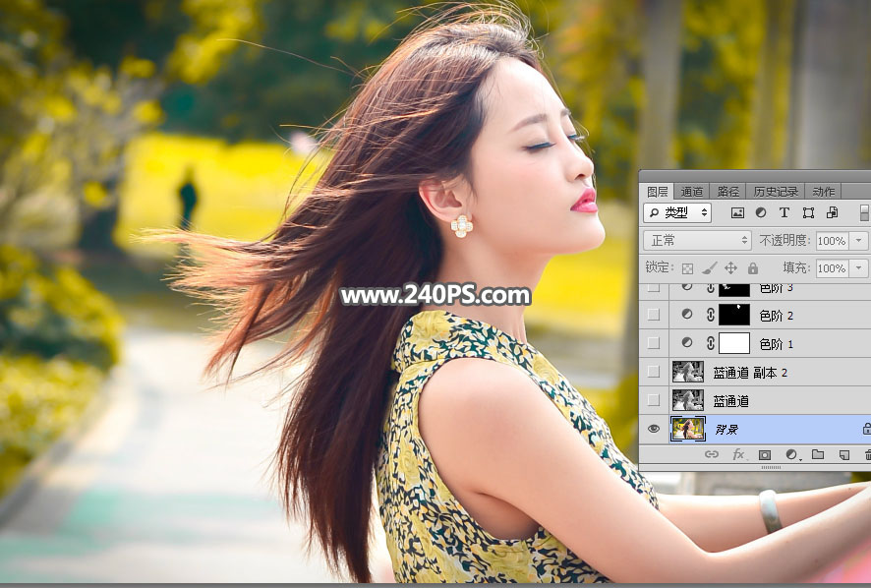The height and width of the screenshot is (588, 871).
Task: Open the blend mode dropdown showing 正常
Action: coord(695,240)
